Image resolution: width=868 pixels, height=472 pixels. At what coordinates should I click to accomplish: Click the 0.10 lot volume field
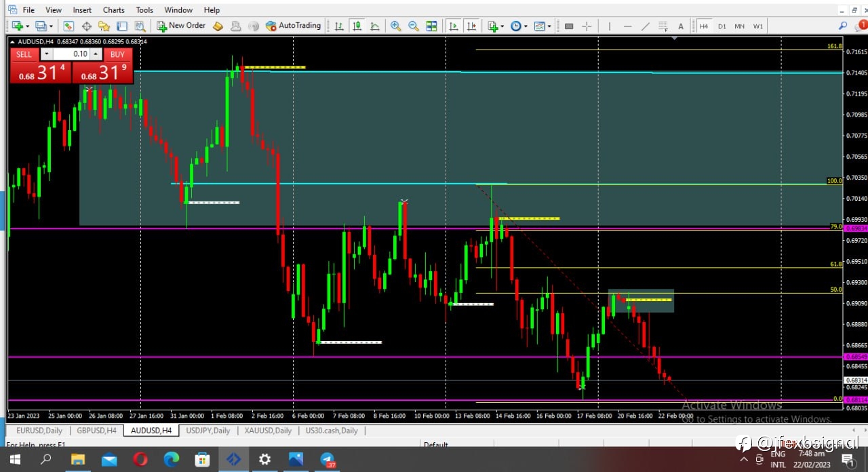tap(71, 54)
